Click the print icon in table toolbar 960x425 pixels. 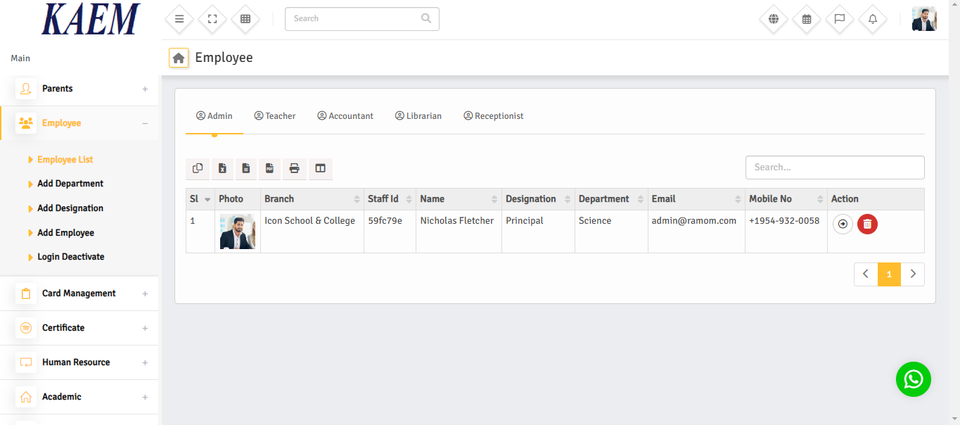click(294, 169)
